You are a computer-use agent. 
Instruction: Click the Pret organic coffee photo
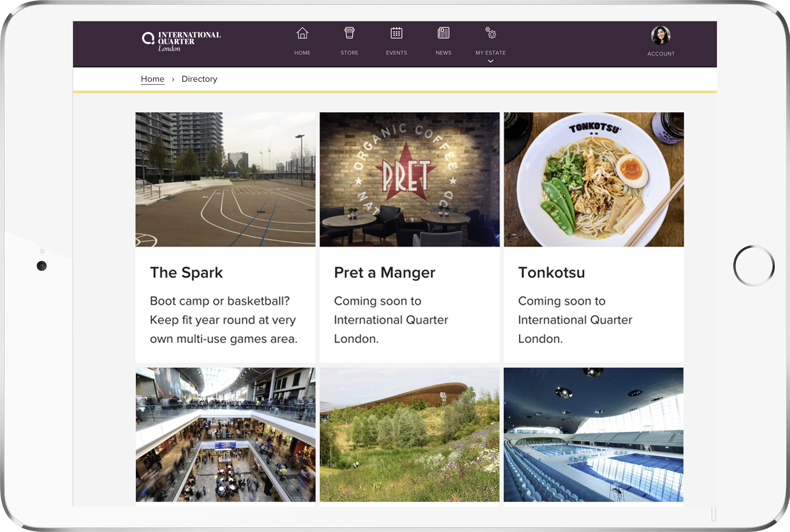point(410,179)
